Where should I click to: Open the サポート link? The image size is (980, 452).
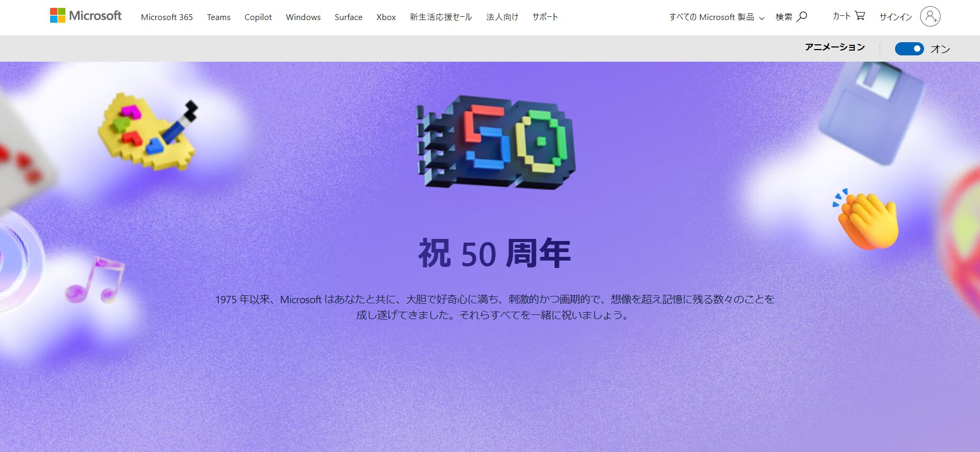tap(545, 17)
